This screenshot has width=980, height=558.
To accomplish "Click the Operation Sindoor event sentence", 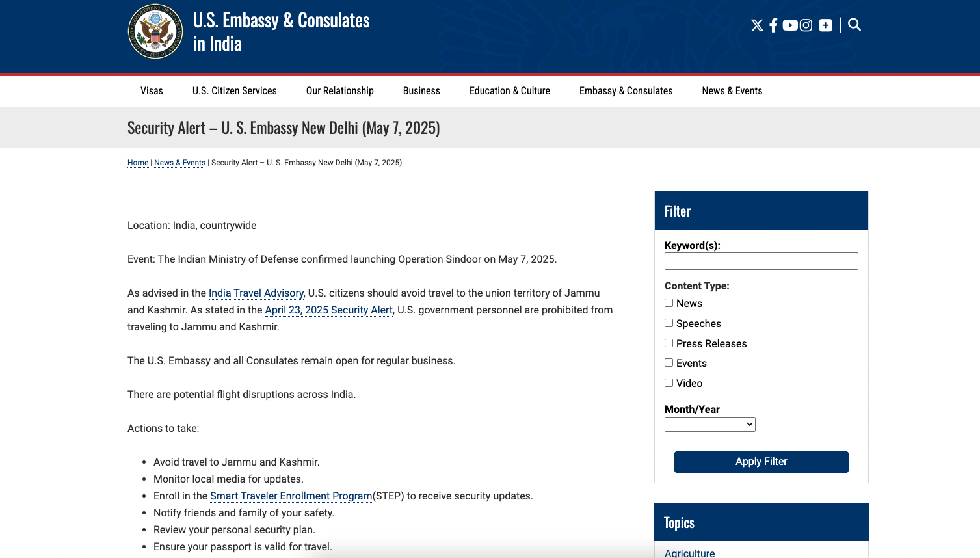I will 342,259.
